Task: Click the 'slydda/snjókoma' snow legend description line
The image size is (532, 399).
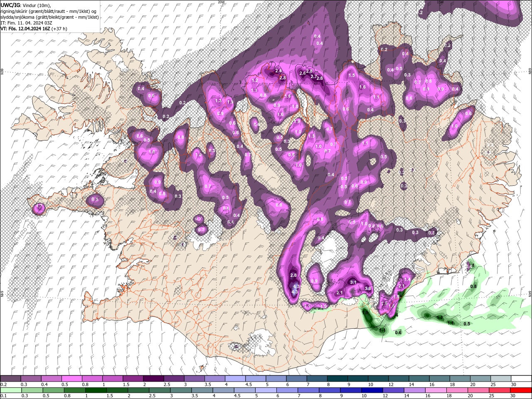Action: pos(49,17)
